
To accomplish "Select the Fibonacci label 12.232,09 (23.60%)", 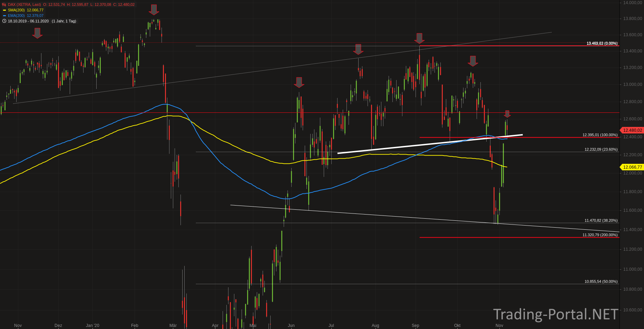I will [601, 149].
